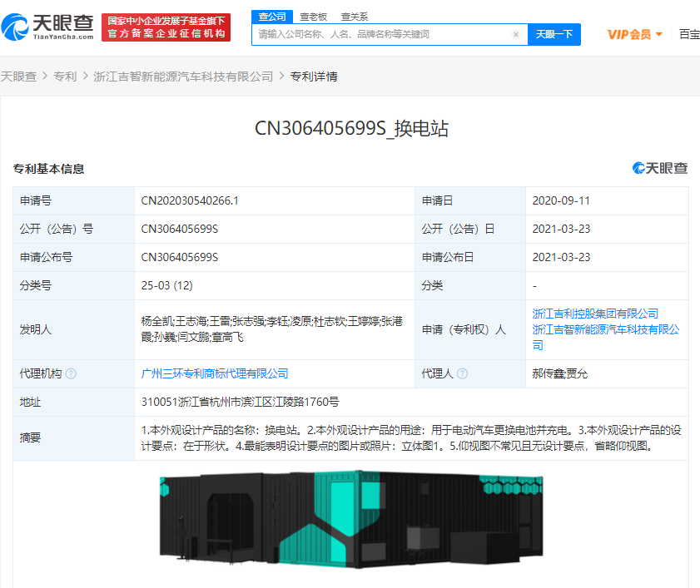The image size is (700, 588).
Task: Select 2021-03-23 in the 公开（公告）日 row
Action: (561, 229)
